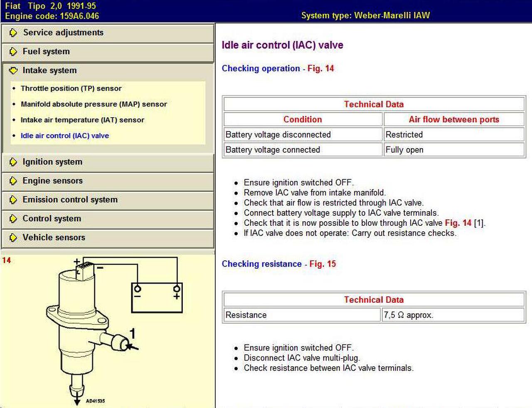Click the 'Resistance' table cell

302,315
